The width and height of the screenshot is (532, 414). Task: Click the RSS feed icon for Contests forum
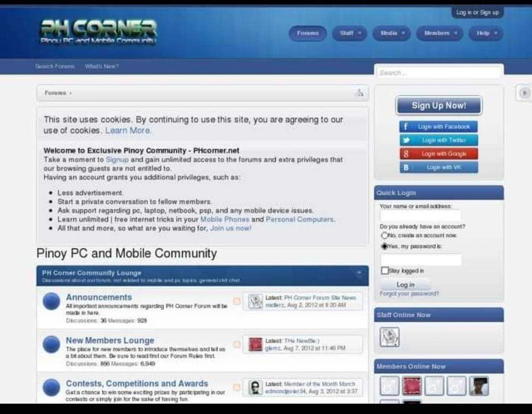tap(237, 387)
